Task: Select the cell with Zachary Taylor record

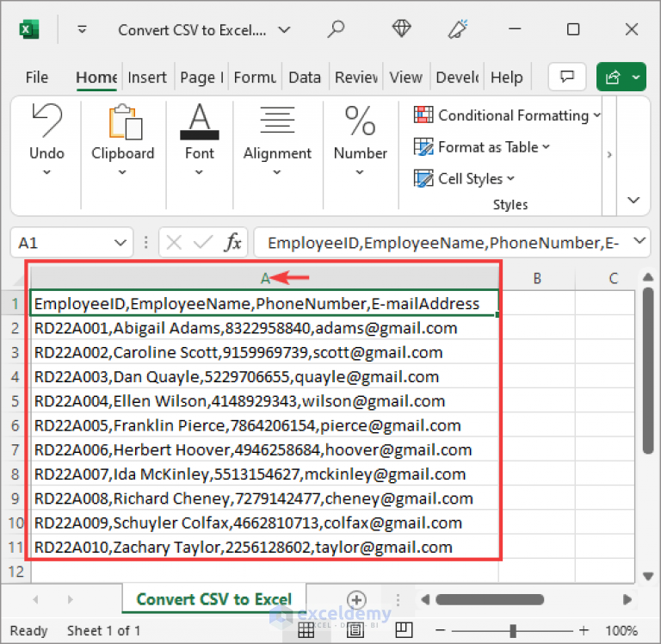Action: point(264,547)
